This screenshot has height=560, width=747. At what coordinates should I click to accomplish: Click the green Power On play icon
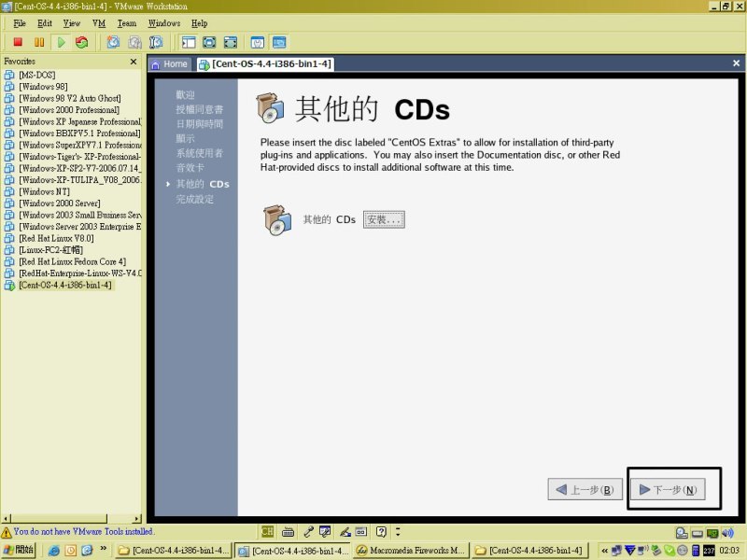pos(61,42)
